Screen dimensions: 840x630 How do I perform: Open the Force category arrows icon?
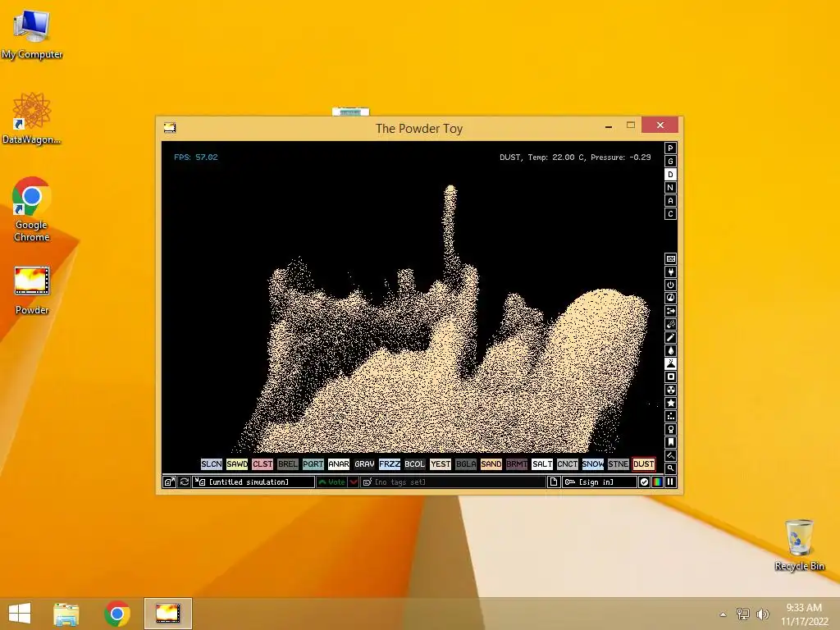coord(670,311)
